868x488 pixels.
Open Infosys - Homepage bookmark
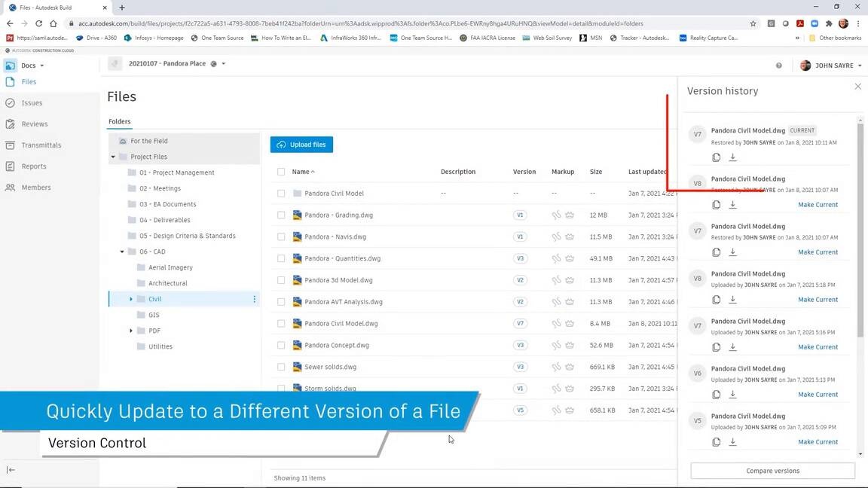click(154, 38)
